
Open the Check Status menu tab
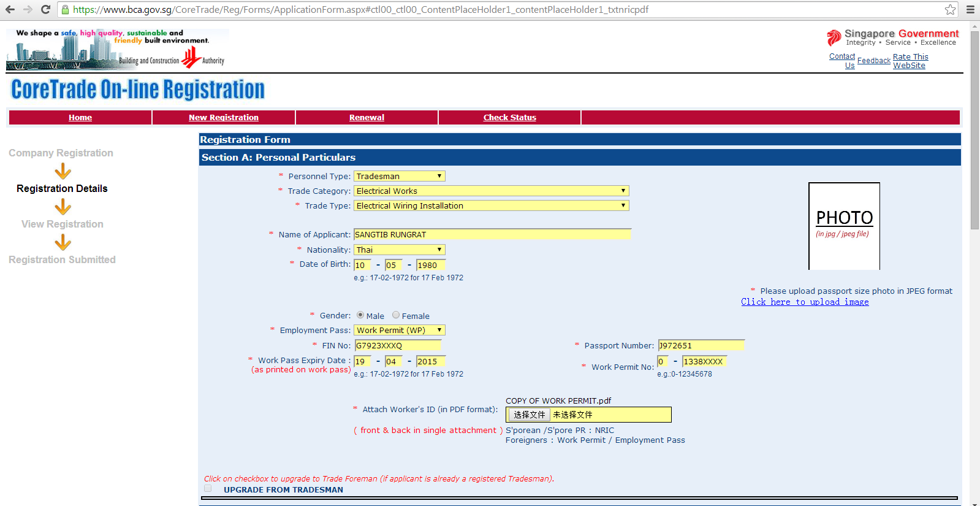point(510,117)
